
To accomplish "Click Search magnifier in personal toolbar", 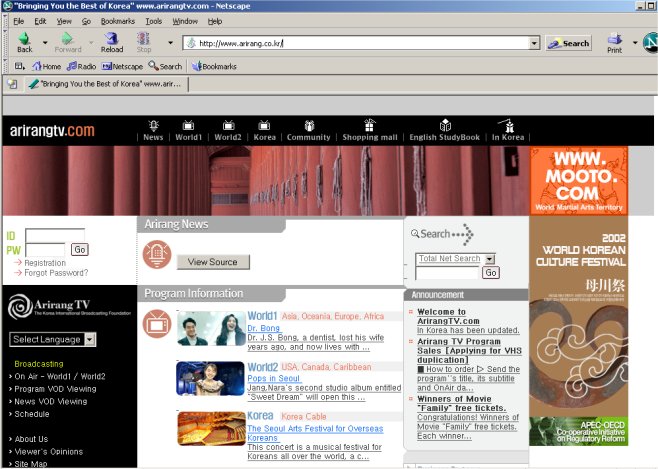I will click(x=165, y=66).
